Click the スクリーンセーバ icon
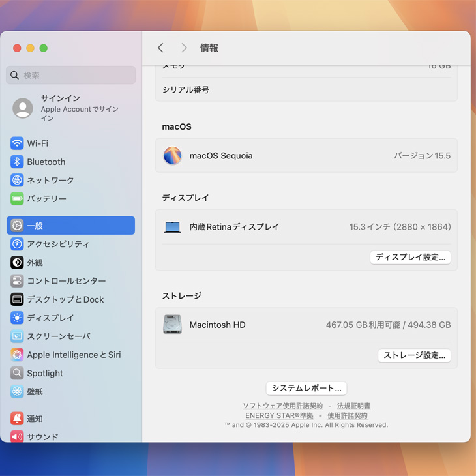 coord(17,336)
